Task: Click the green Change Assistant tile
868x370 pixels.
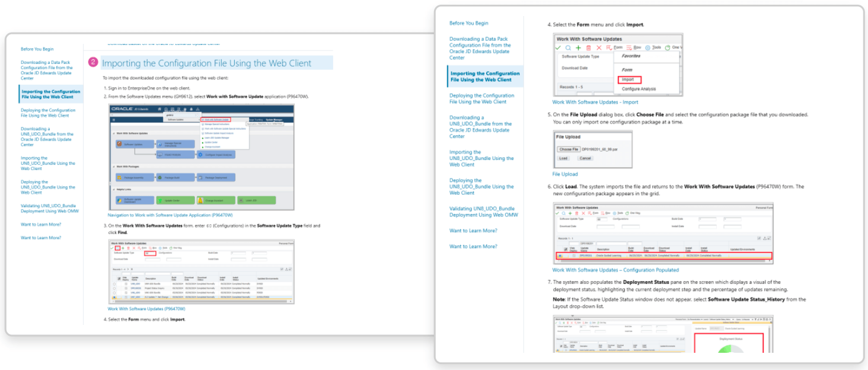Action: click(216, 200)
